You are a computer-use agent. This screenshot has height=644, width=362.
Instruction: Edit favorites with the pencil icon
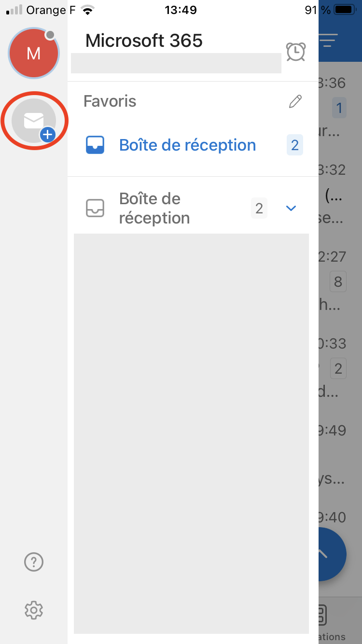click(x=295, y=101)
